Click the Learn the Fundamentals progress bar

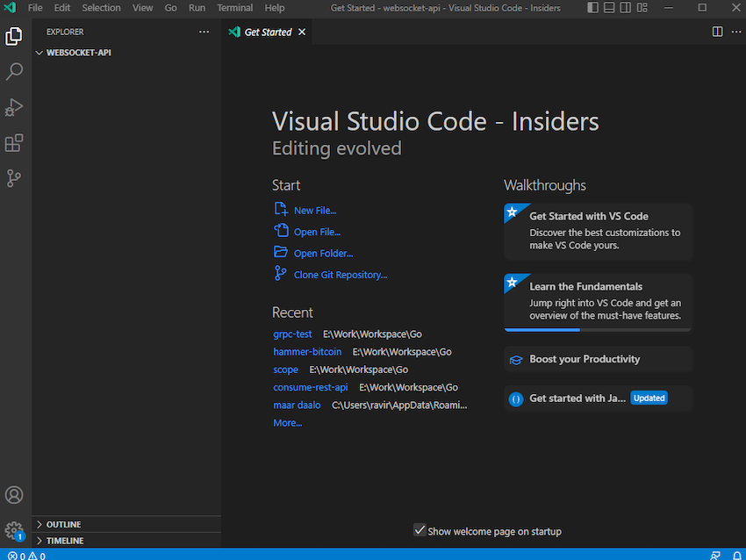[598, 330]
